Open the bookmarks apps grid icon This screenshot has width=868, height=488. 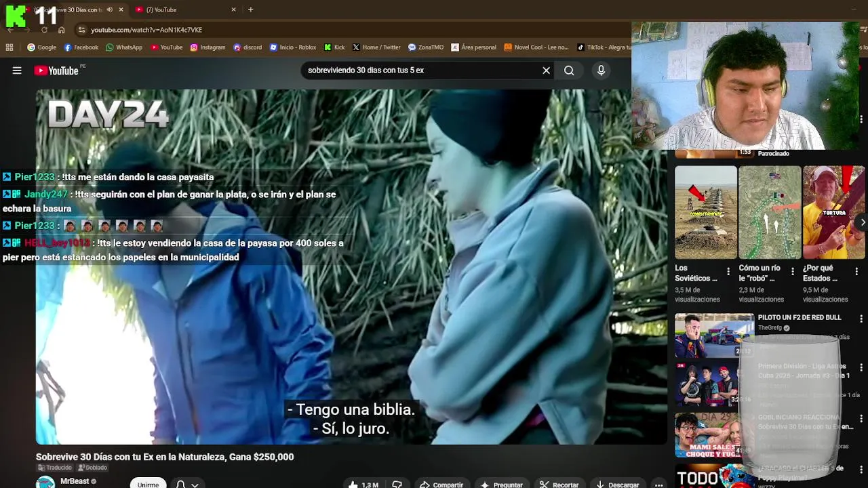coord(9,47)
